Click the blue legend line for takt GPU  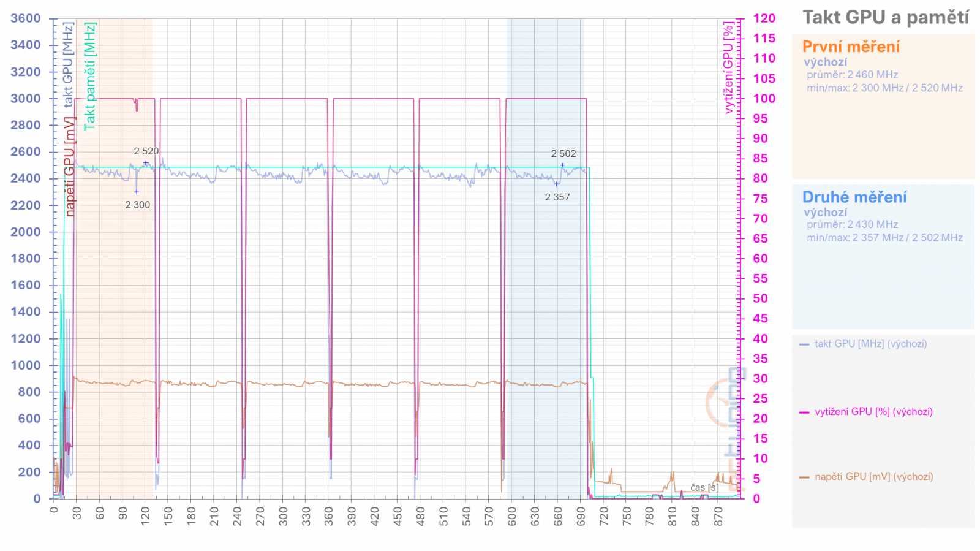(804, 344)
